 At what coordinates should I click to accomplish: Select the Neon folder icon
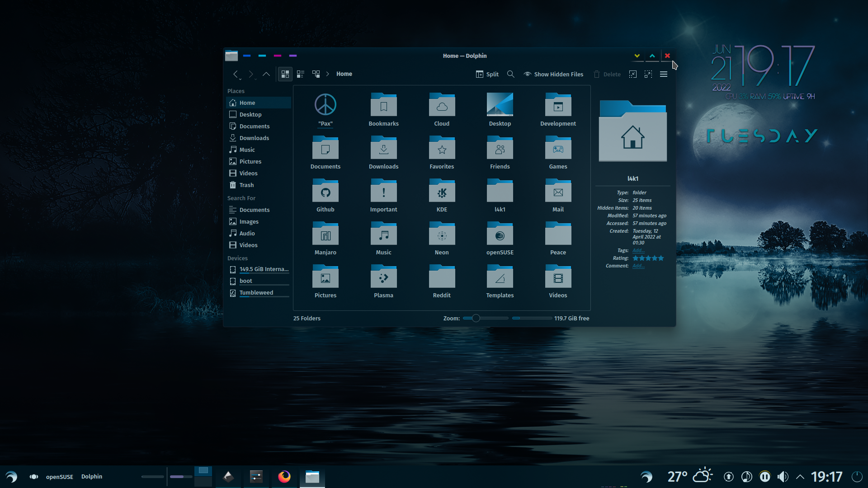(x=442, y=234)
